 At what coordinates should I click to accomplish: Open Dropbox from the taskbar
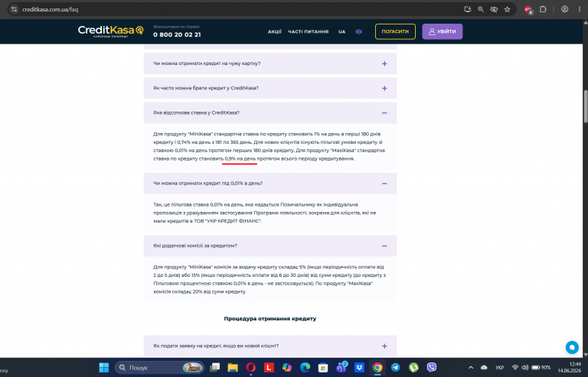359,368
